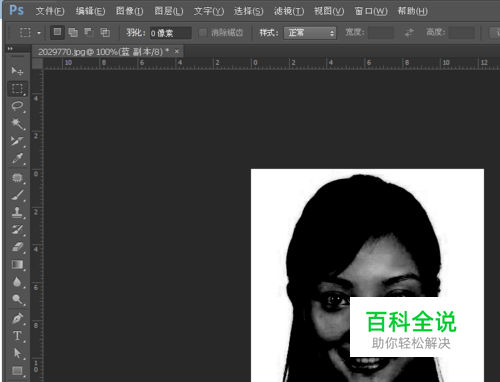Open the 文字(Y) menu
Image resolution: width=500 pixels, height=382 pixels.
click(x=209, y=11)
